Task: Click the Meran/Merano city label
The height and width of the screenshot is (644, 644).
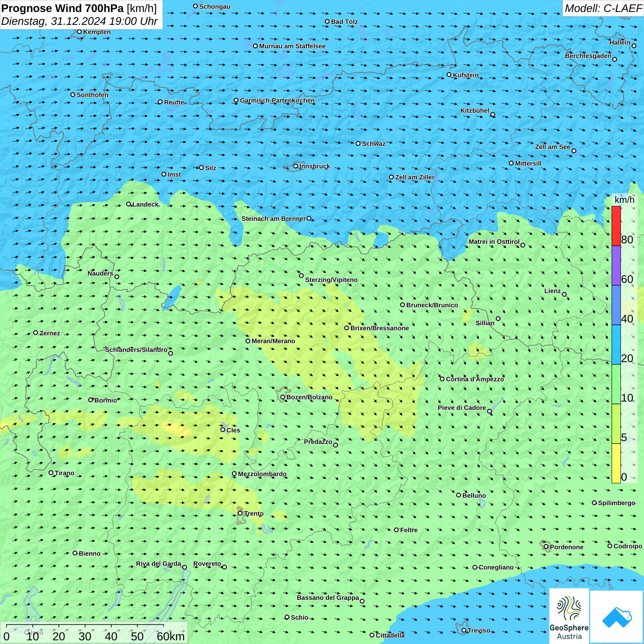Action: pyautogui.click(x=273, y=341)
